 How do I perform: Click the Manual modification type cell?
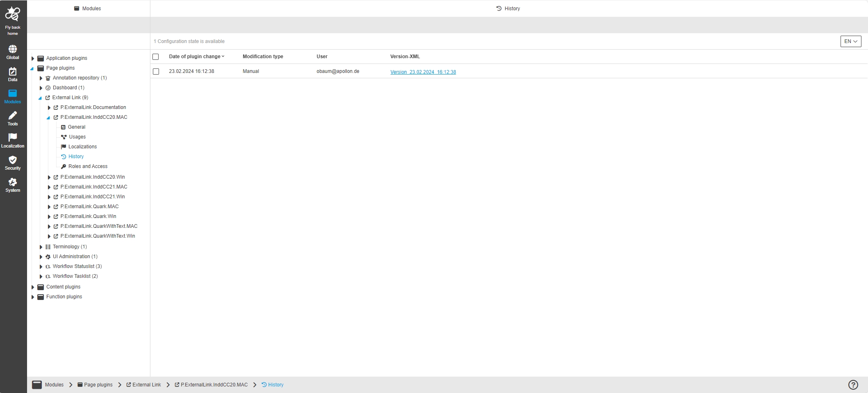251,71
